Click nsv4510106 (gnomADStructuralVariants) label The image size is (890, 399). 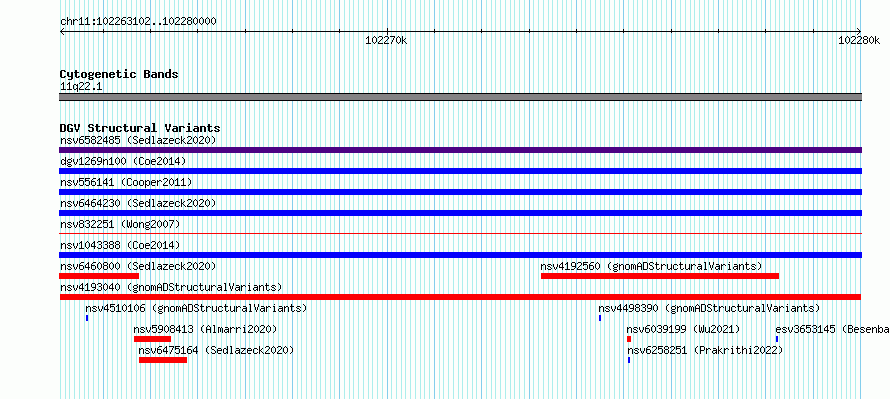coord(196,308)
